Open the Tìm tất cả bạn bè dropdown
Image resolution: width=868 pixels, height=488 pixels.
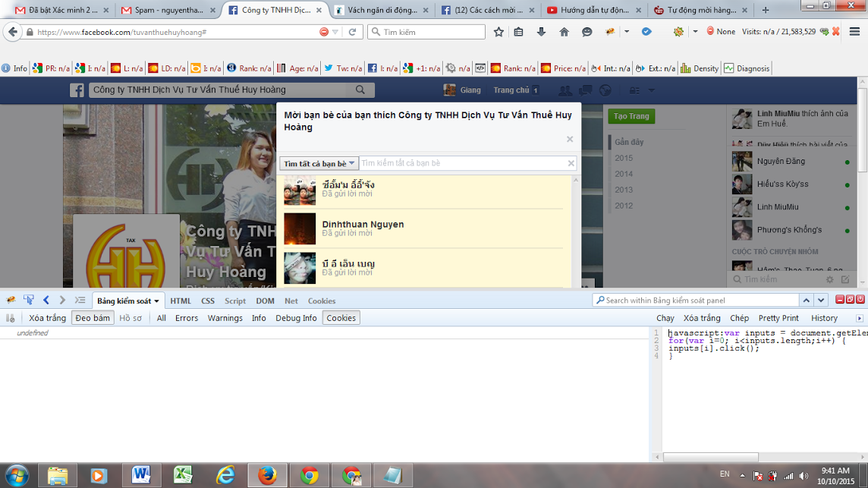point(319,163)
